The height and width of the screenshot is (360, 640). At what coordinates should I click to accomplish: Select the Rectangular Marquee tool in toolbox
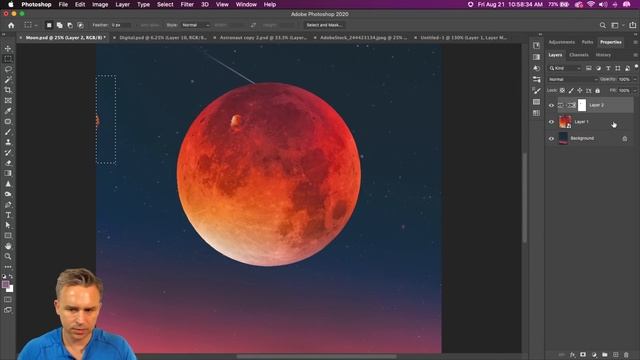(x=8, y=59)
